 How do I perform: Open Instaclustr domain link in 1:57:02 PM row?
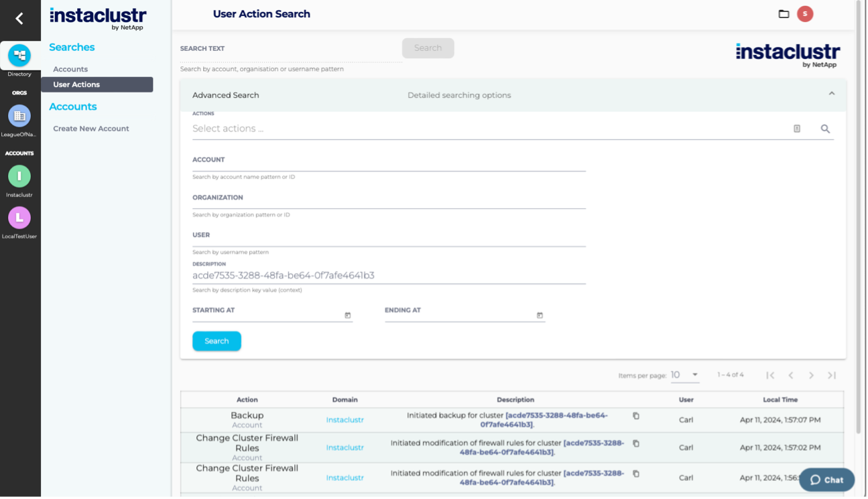click(x=345, y=447)
